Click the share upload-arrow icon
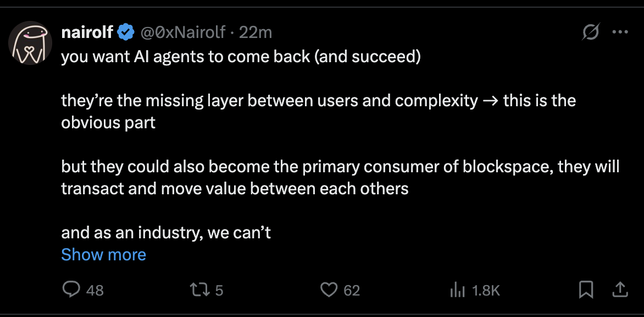644x317 pixels. [620, 290]
